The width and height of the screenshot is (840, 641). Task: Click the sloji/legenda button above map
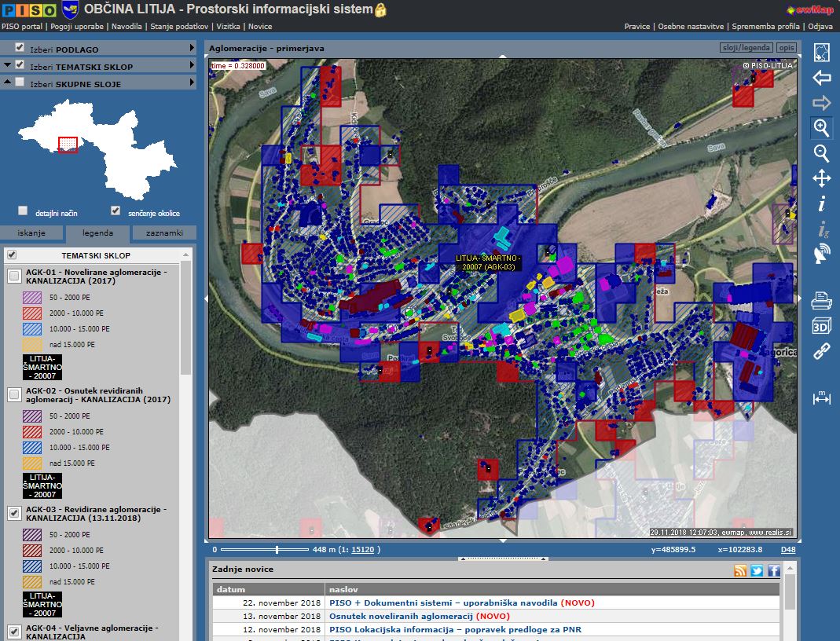point(746,49)
